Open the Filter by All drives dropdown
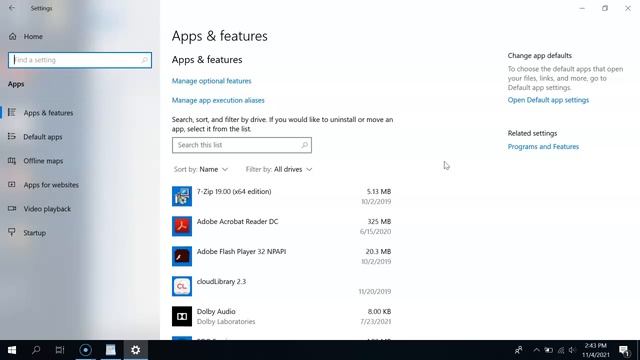 (279, 169)
